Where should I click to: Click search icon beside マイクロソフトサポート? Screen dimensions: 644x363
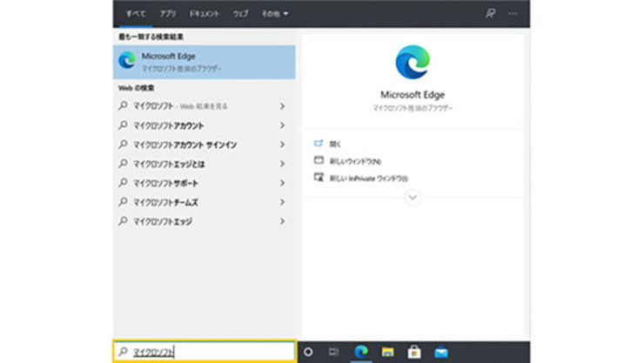[x=123, y=183]
